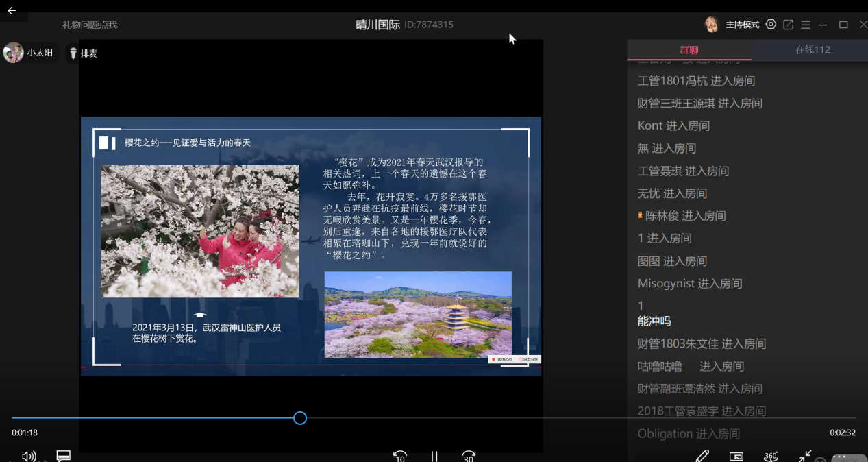The width and height of the screenshot is (868, 462).
Task: Click the back arrow at top left
Action: [x=11, y=10]
